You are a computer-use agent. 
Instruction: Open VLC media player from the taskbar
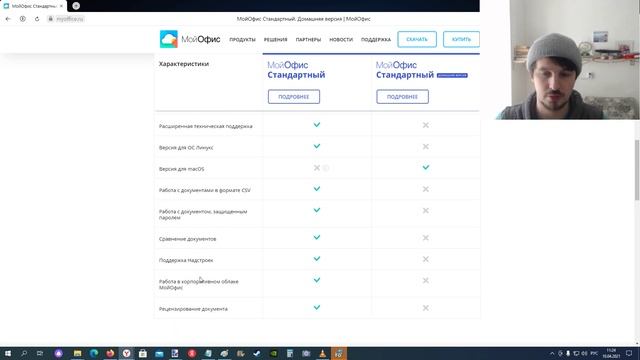point(322,353)
